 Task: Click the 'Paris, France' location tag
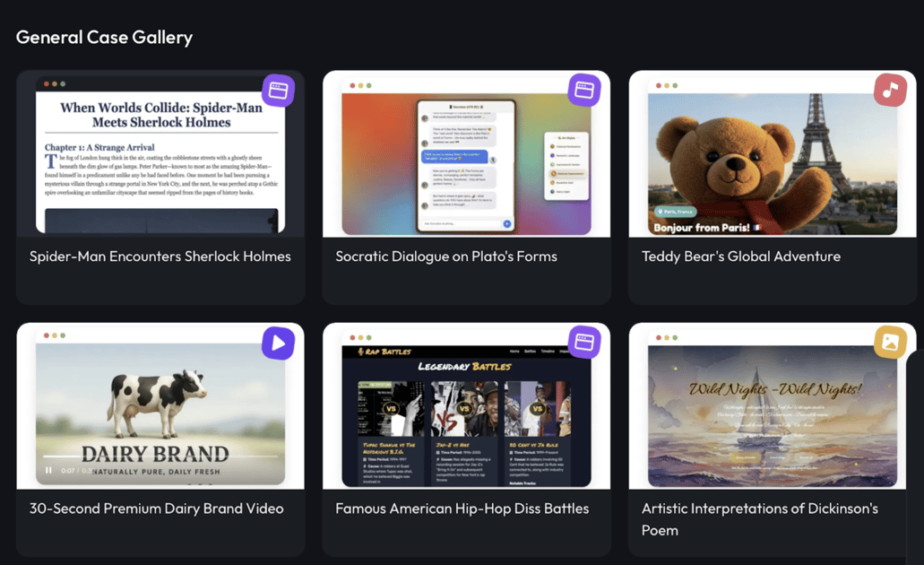tap(676, 211)
